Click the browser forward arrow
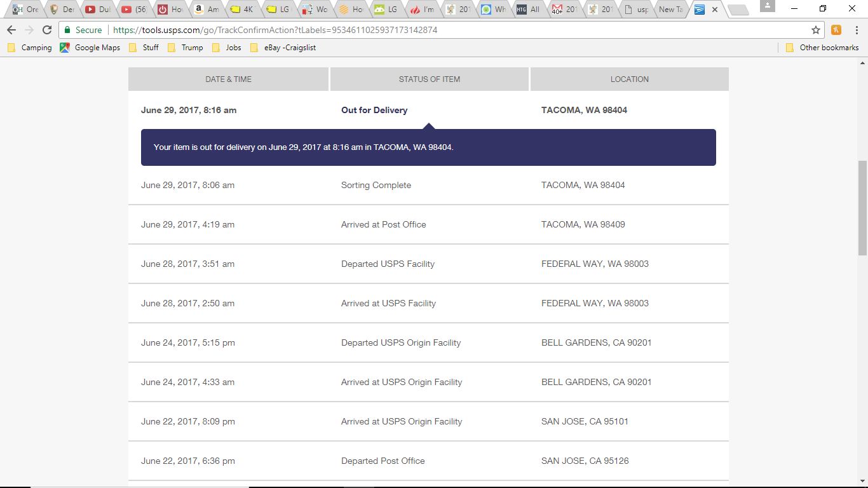The image size is (868, 488). 29,30
